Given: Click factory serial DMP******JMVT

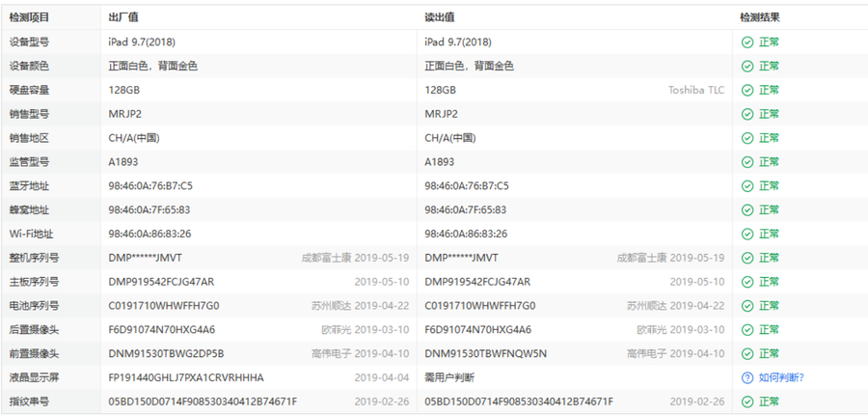Looking at the screenshot, I should (145, 258).
